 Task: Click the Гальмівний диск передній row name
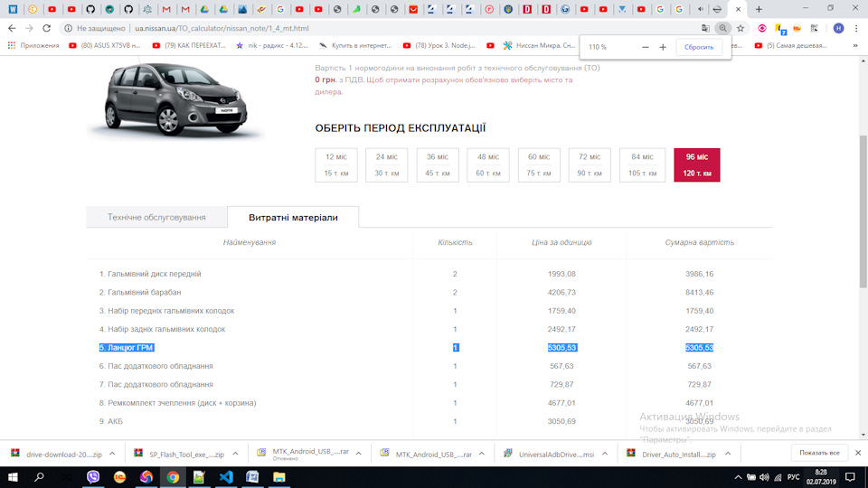(150, 274)
